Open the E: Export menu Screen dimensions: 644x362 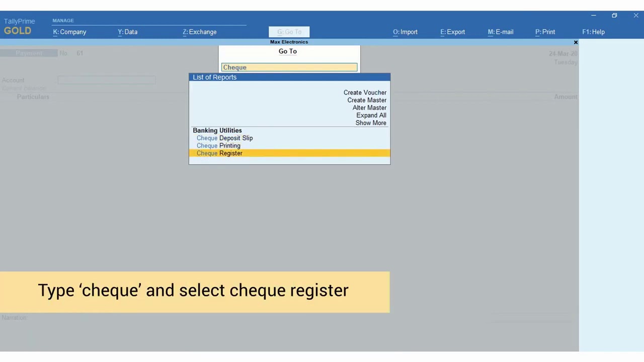(453, 32)
